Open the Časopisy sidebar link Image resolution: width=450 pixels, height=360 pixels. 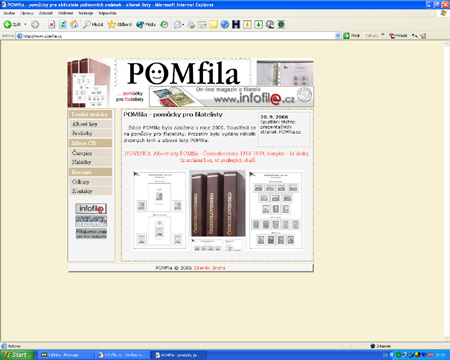coord(90,153)
